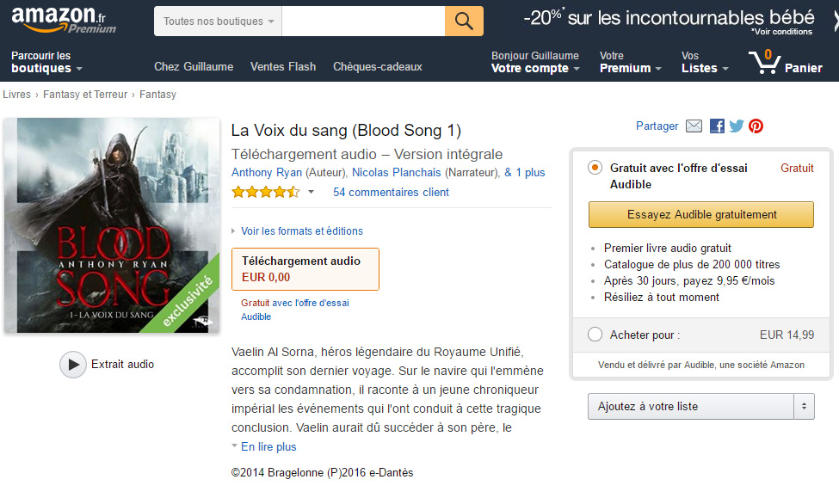Click Essayez Audible gratuitement

[700, 213]
